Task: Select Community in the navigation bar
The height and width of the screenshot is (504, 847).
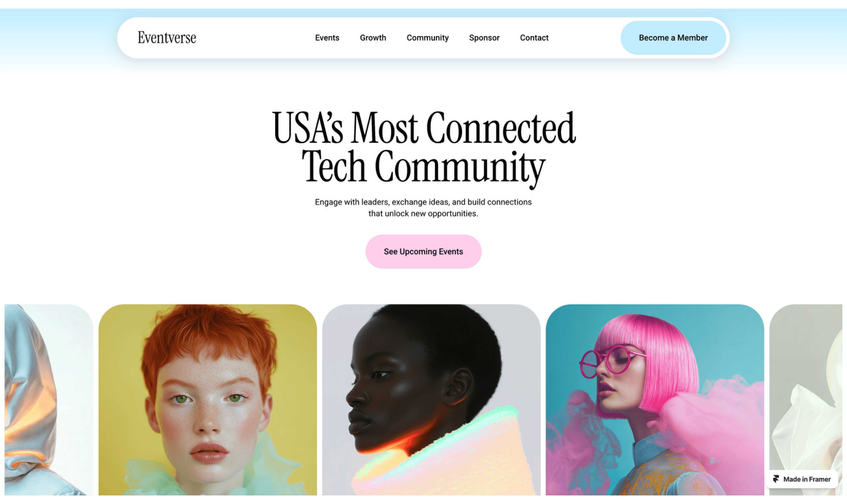Action: [x=427, y=38]
